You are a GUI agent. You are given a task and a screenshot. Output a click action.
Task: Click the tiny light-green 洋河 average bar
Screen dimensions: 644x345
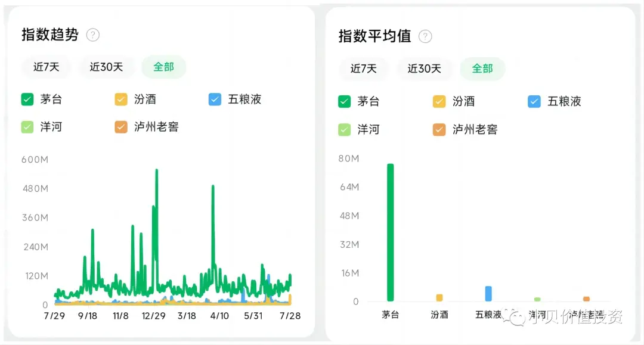click(x=537, y=300)
